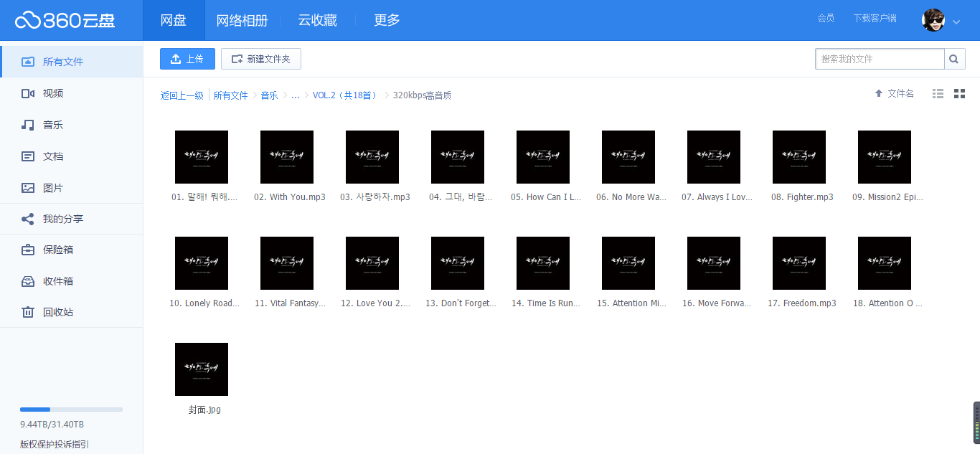Click the 下载客户端 link
Viewport: 980px width, 454px height.
pyautogui.click(x=875, y=18)
